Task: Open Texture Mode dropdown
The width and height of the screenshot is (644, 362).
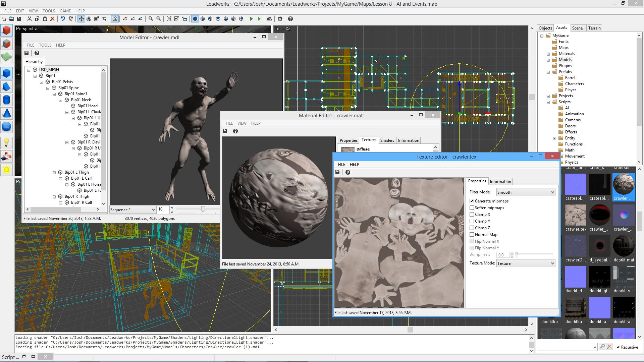Action: pyautogui.click(x=525, y=263)
